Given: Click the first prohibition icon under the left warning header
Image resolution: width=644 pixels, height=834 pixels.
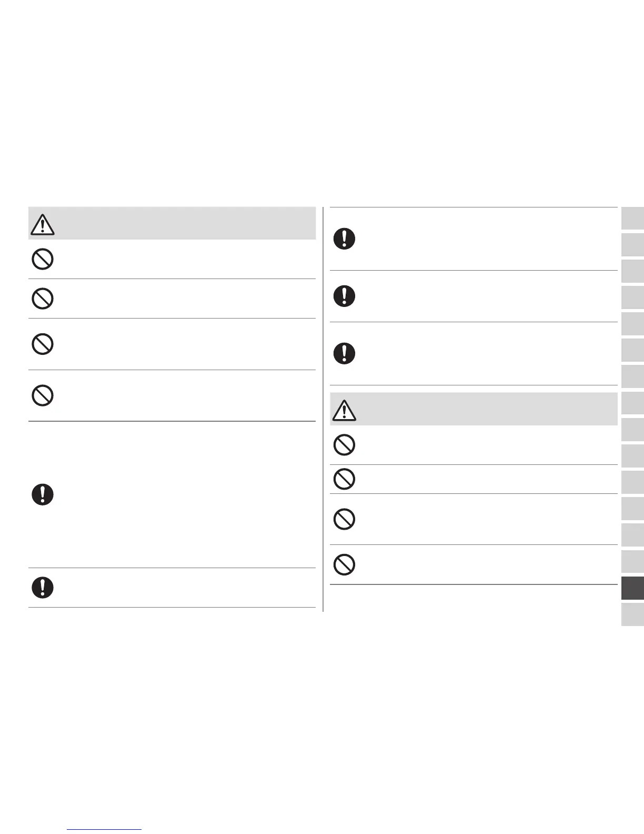Looking at the screenshot, I should click(x=43, y=259).
